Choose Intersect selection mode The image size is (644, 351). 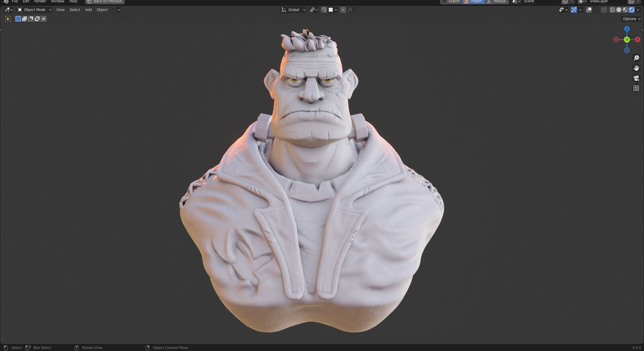point(44,19)
